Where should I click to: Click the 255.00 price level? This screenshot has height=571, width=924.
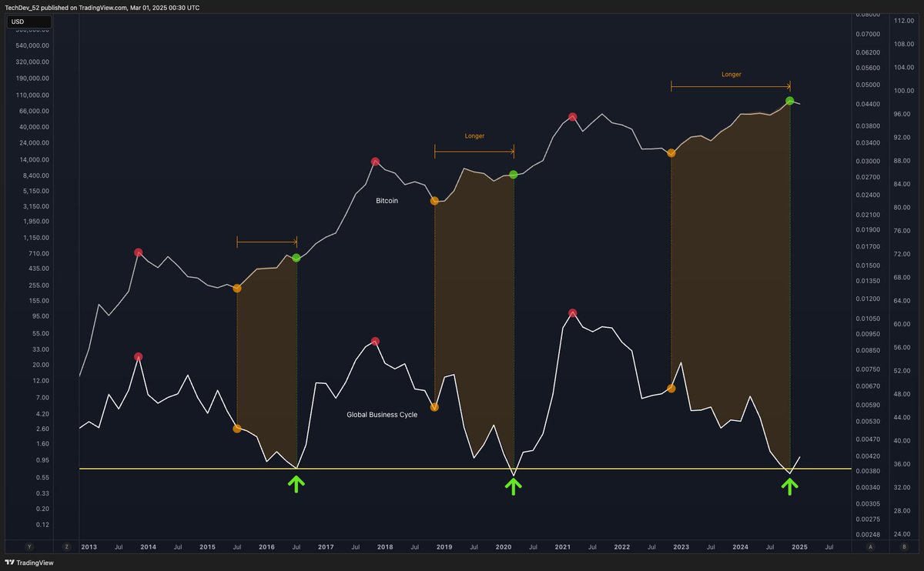point(38,285)
